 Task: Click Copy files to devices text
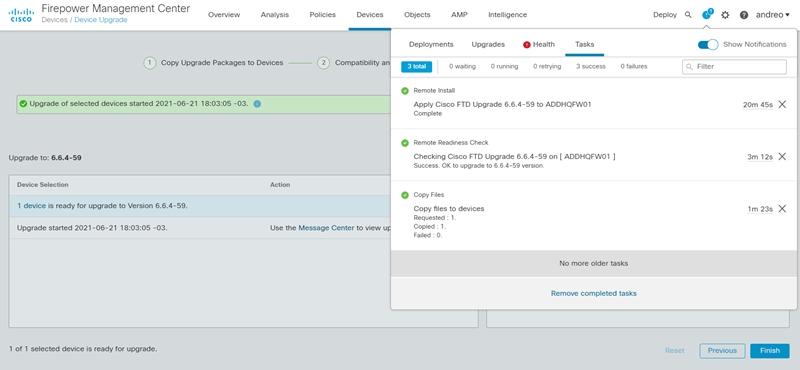tap(448, 208)
